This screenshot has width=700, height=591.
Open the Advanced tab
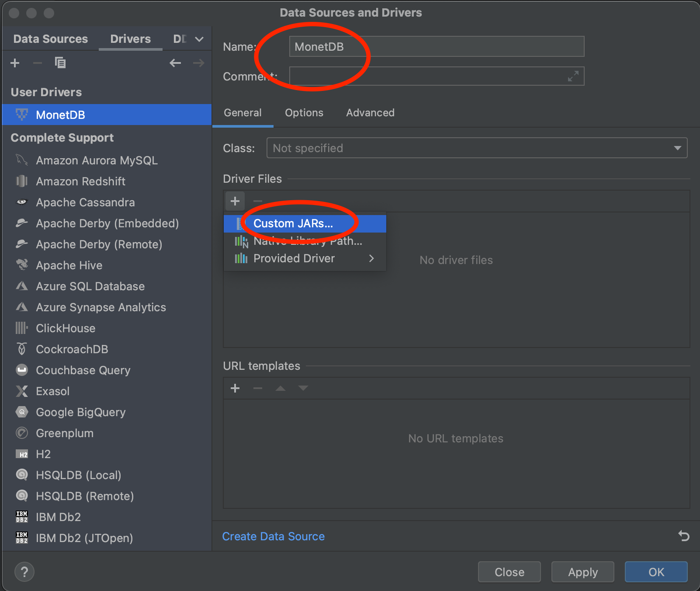tap(370, 113)
